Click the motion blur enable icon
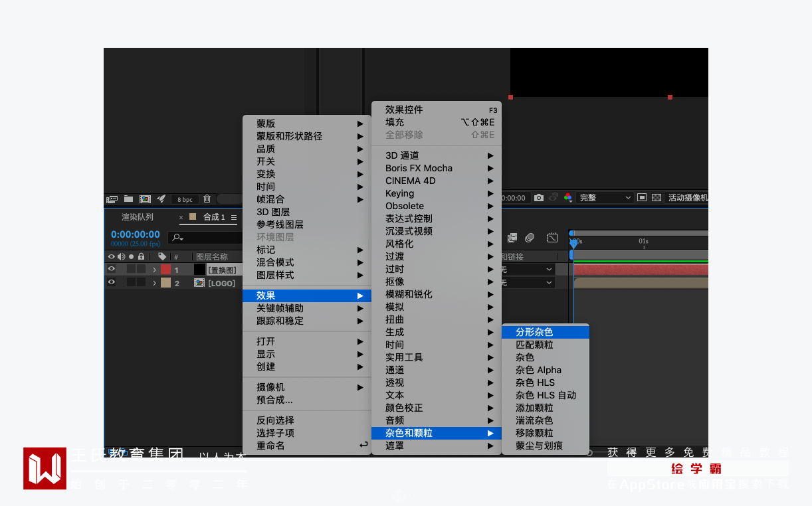812x506 pixels. (x=530, y=237)
